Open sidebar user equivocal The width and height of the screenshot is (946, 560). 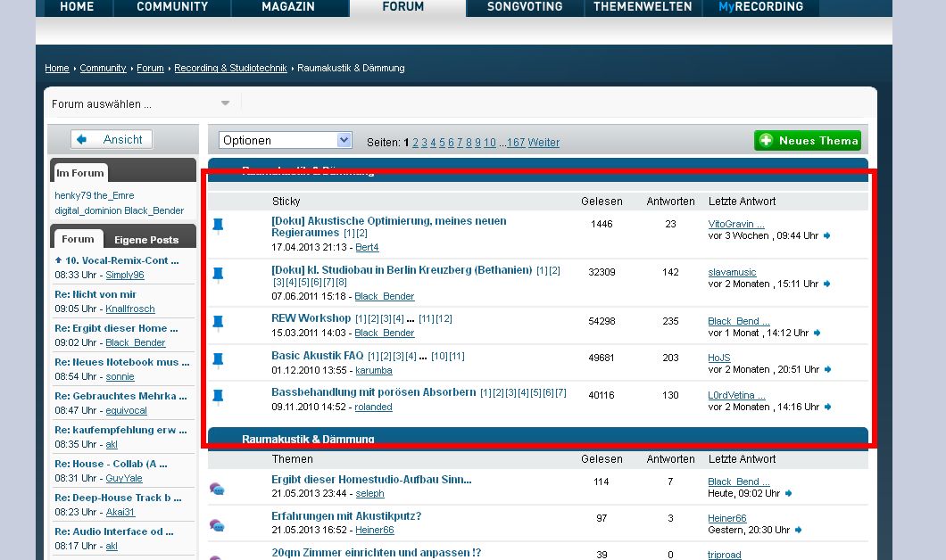pyautogui.click(x=126, y=411)
